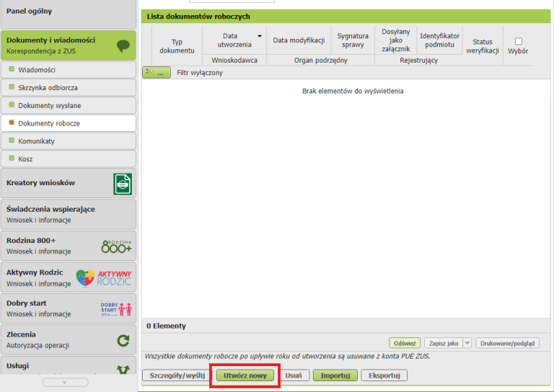Screen dimensions: 554x392
Task: Open the Kosz folder
Action: [x=25, y=159]
